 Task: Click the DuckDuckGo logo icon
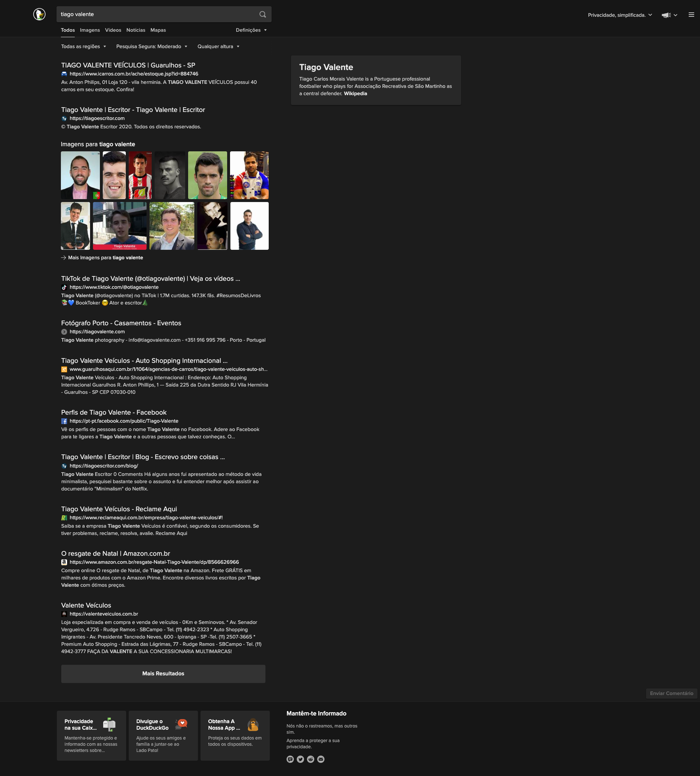pyautogui.click(x=39, y=15)
